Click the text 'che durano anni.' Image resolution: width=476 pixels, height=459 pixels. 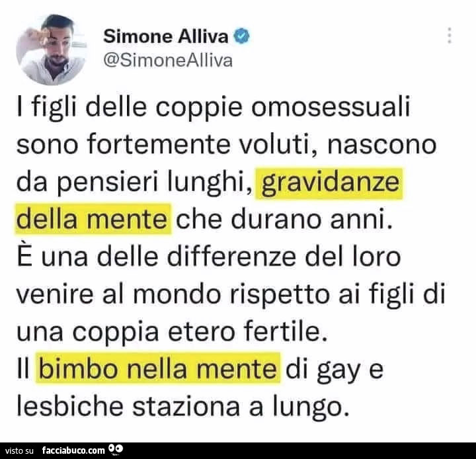[x=284, y=220]
